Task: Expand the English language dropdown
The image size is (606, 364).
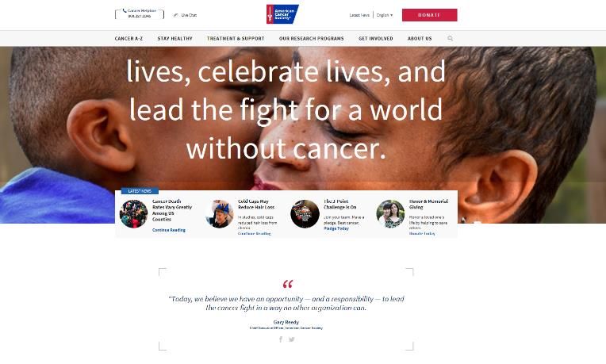Action: [385, 15]
